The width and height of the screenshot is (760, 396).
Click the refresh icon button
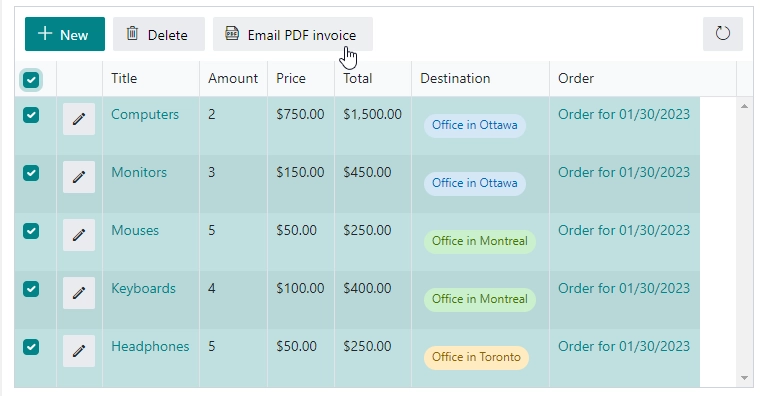(723, 34)
